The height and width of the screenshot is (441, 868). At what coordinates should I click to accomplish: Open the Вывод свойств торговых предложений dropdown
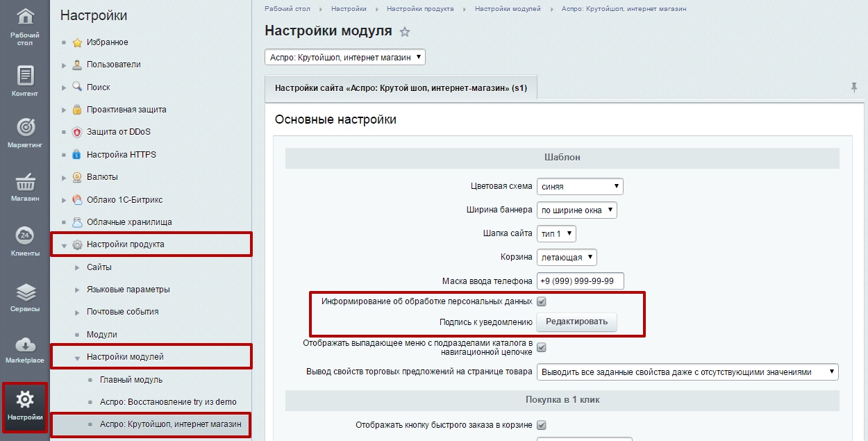point(687,372)
